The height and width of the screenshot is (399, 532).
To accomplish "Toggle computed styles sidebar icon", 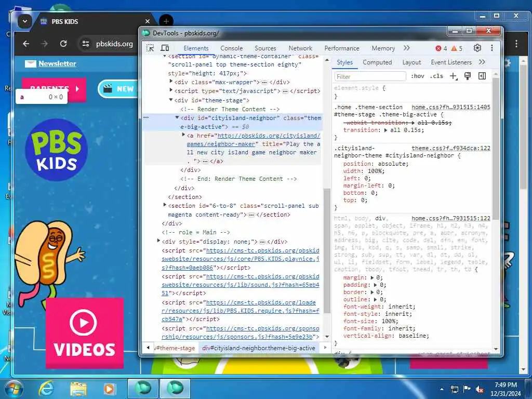I will [x=482, y=76].
